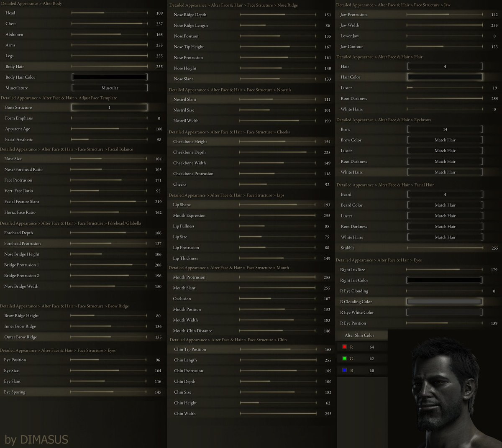Click the Nose Size slider
This screenshot has width=502, height=448.
(109, 159)
